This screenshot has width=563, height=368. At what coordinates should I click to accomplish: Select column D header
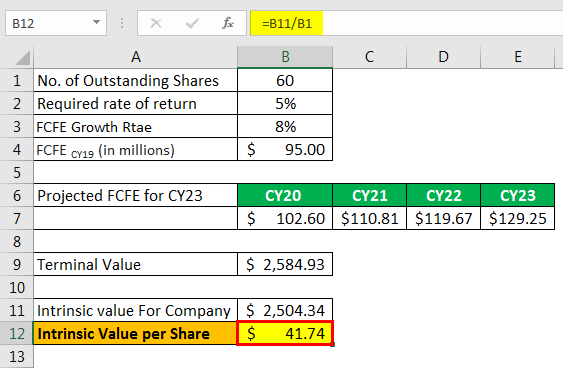[443, 57]
